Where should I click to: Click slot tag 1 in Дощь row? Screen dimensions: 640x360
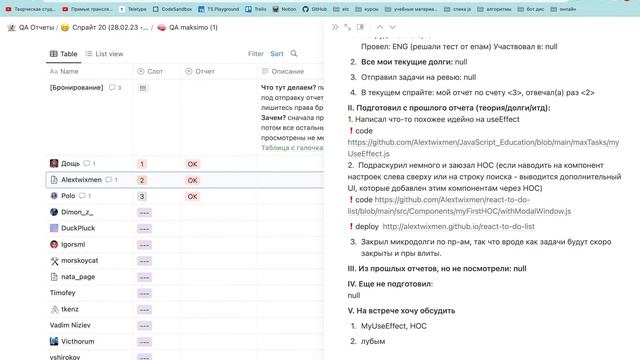(x=142, y=164)
